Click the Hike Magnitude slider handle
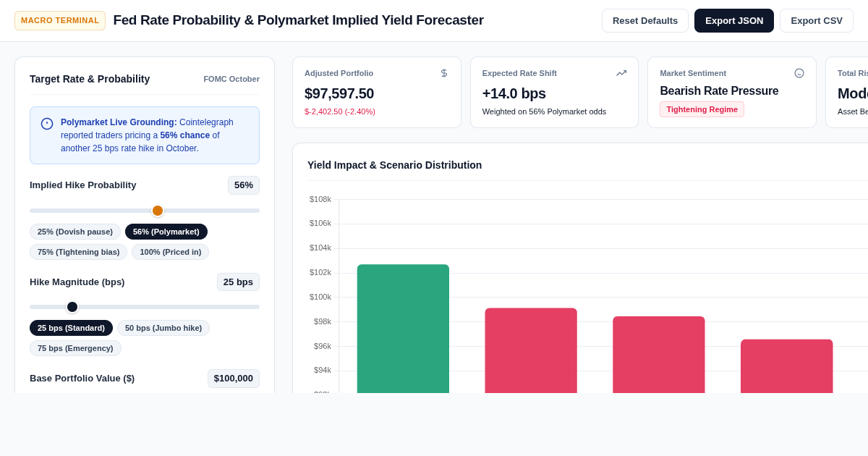This screenshot has height=456, width=868. [72, 307]
